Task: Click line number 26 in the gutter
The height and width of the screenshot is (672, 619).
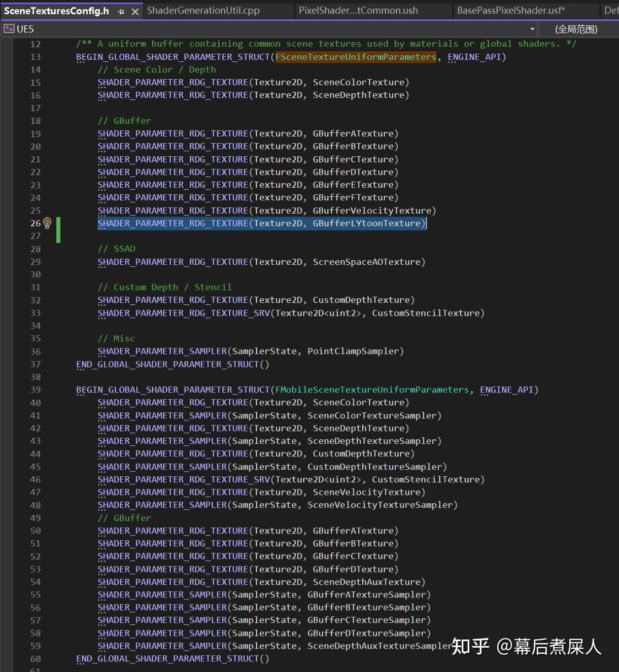Action: [x=36, y=223]
